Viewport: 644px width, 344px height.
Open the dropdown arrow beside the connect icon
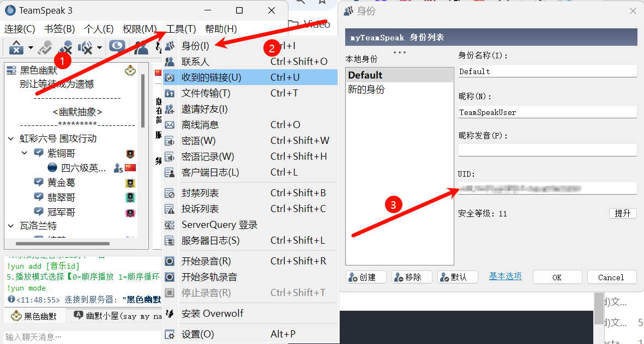pos(31,48)
